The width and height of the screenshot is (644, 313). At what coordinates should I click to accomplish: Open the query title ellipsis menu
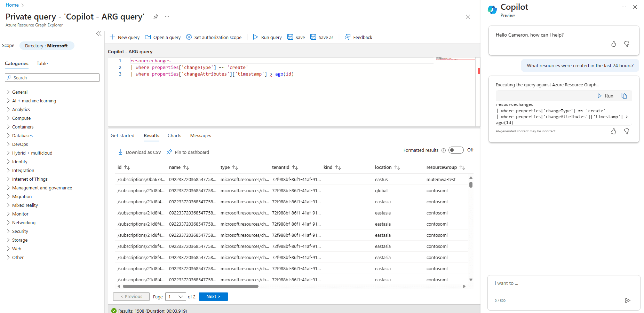point(167,17)
